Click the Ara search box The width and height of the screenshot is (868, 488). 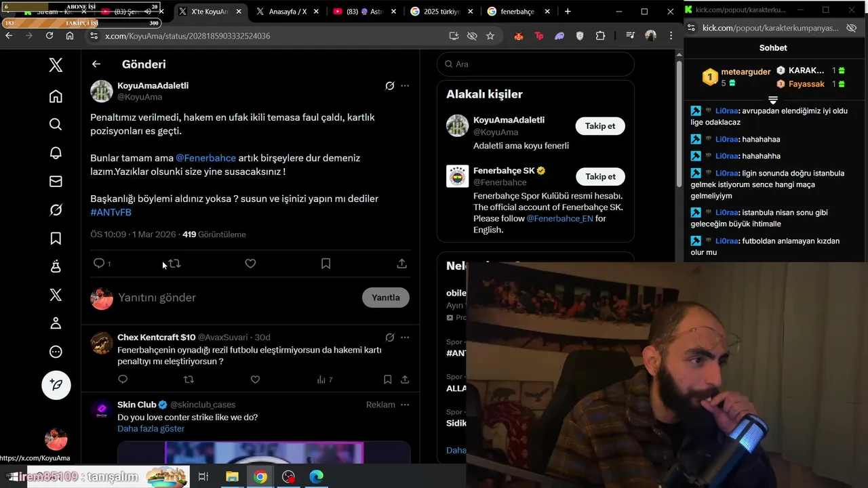536,64
